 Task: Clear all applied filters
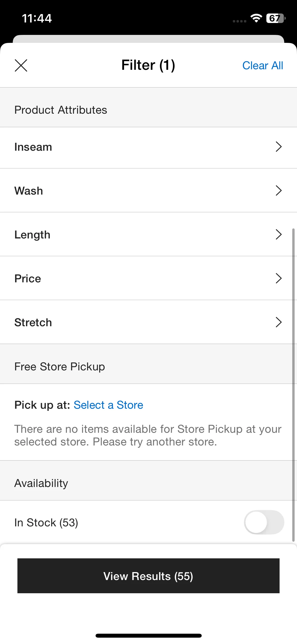pyautogui.click(x=263, y=66)
